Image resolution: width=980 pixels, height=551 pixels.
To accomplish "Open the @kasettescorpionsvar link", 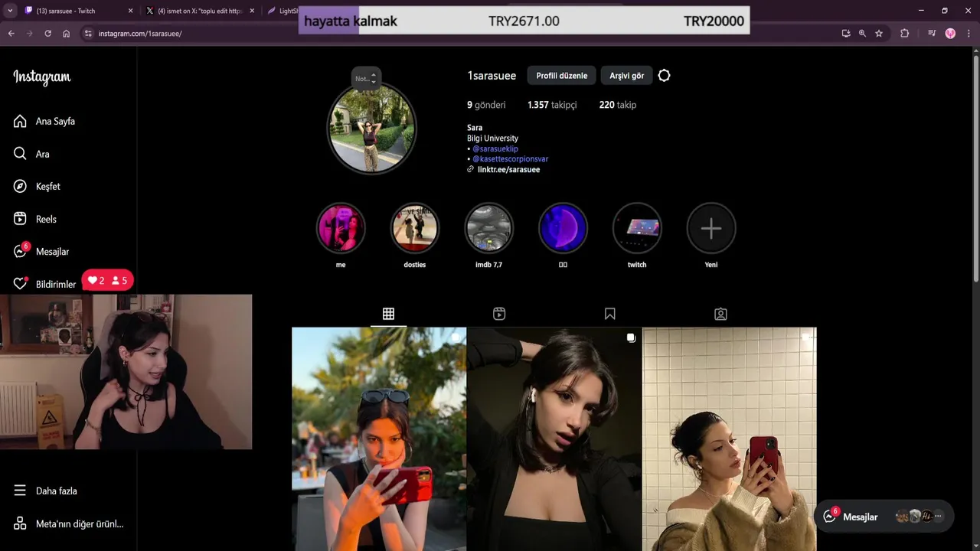I will (x=511, y=159).
